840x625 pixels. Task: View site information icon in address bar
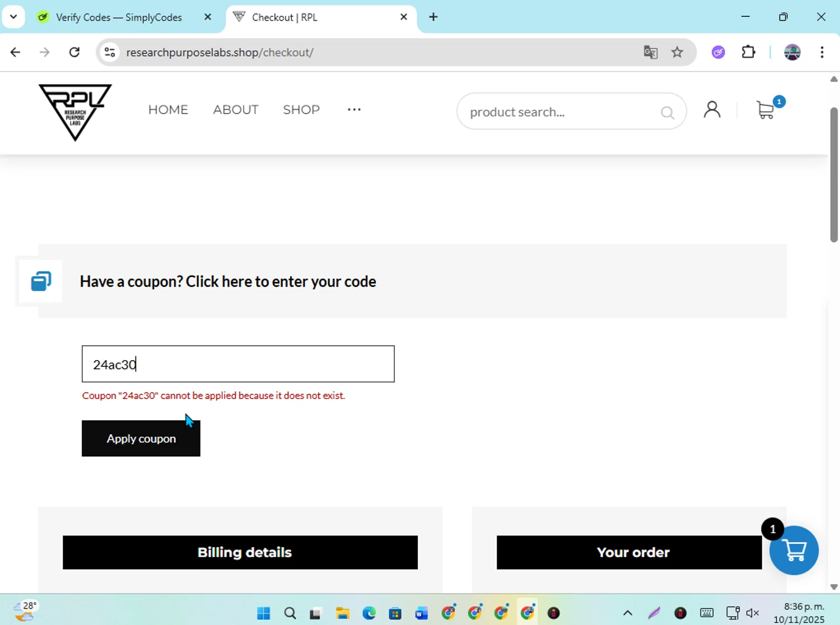(x=110, y=52)
